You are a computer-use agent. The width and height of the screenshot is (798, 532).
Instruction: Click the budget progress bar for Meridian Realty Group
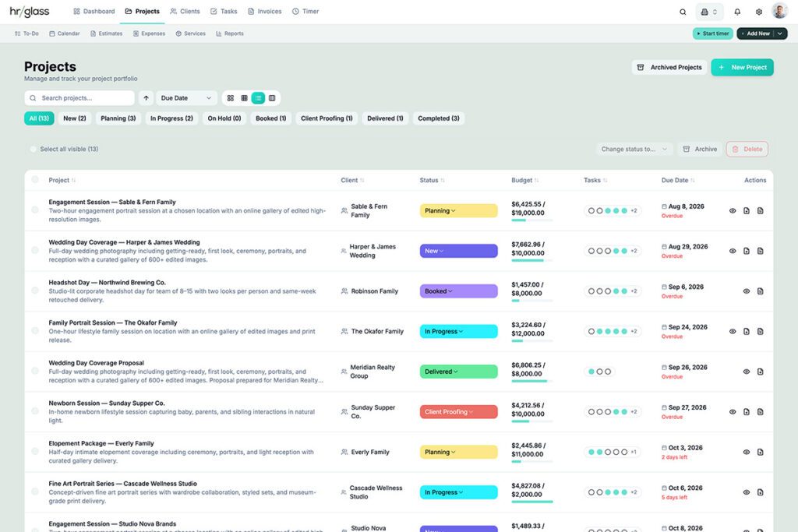point(531,382)
